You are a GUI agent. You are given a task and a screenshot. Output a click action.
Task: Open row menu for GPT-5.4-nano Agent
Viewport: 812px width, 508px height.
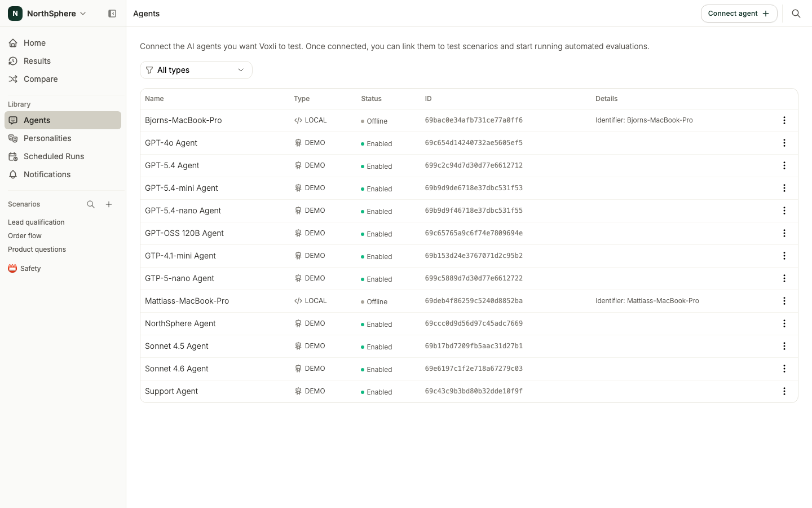[x=784, y=211]
